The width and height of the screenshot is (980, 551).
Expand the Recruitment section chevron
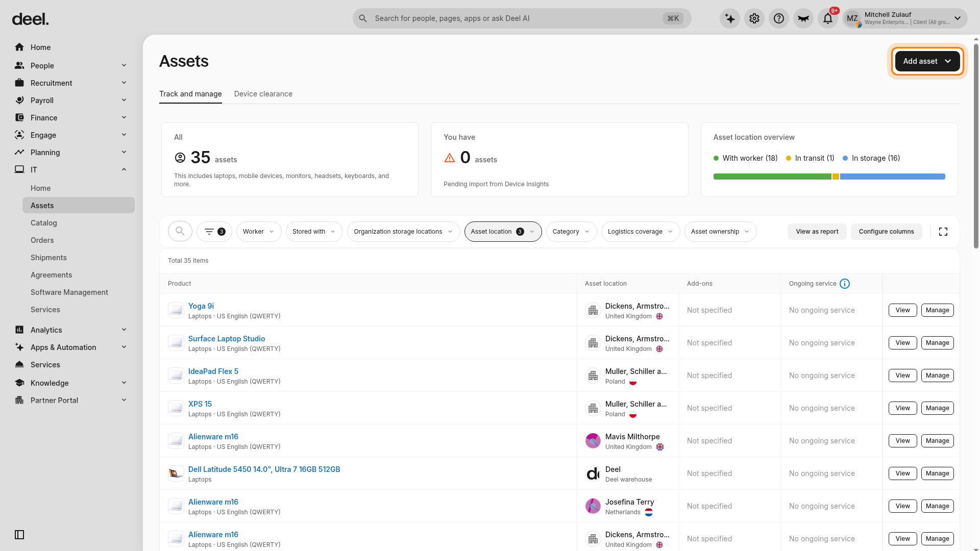[124, 83]
